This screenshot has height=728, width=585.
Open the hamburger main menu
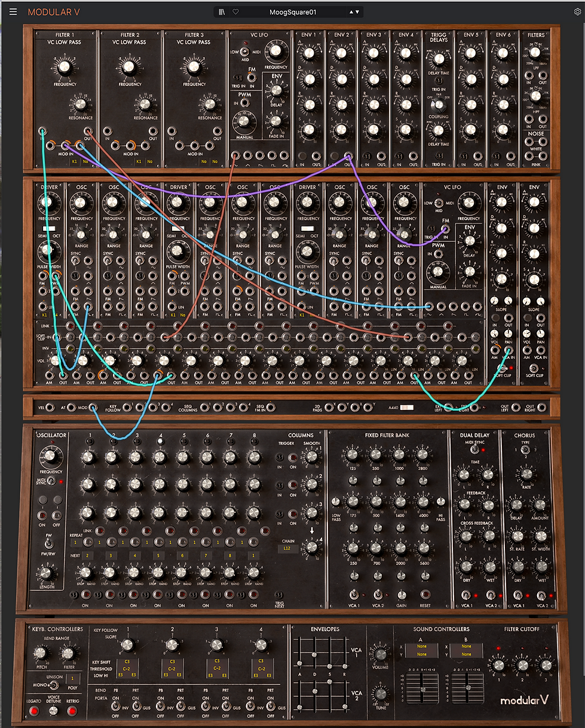(x=13, y=11)
